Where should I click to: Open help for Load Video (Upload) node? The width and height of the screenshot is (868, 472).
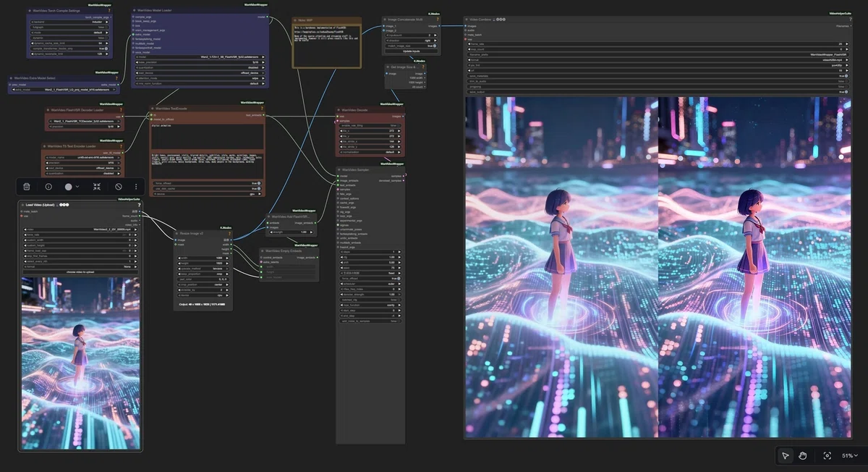click(x=140, y=205)
